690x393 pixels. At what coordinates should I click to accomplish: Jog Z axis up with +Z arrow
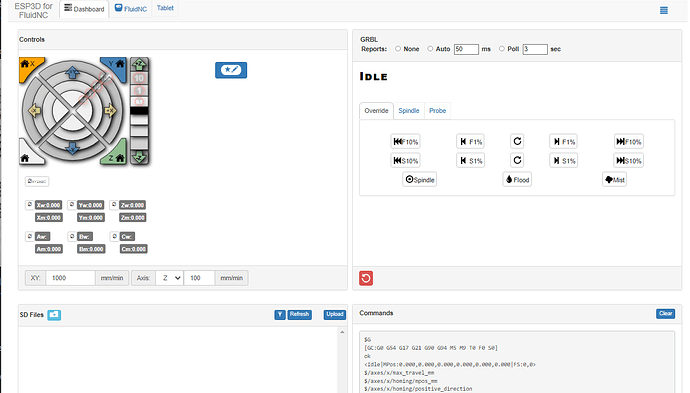coord(139,65)
